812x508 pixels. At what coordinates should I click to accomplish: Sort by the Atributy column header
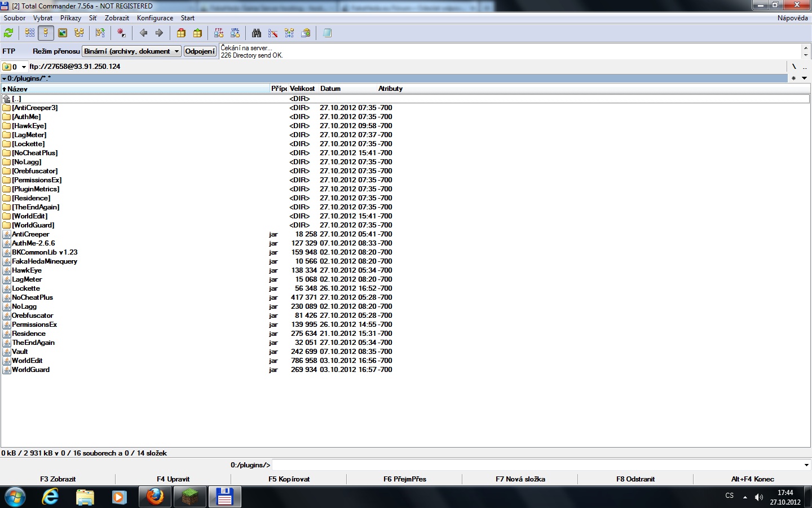pos(390,89)
